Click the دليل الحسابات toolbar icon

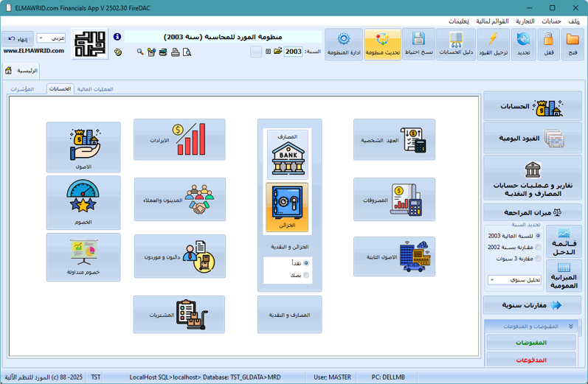[456, 44]
